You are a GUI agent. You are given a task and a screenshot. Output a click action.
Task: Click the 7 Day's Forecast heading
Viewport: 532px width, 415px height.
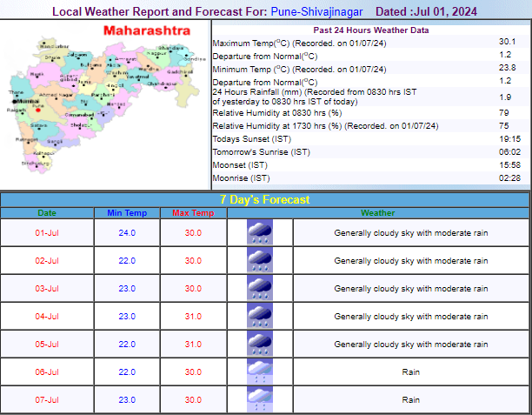pos(264,199)
